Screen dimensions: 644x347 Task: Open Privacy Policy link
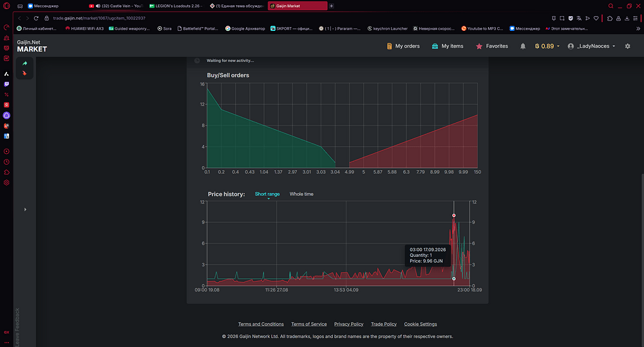pos(348,324)
